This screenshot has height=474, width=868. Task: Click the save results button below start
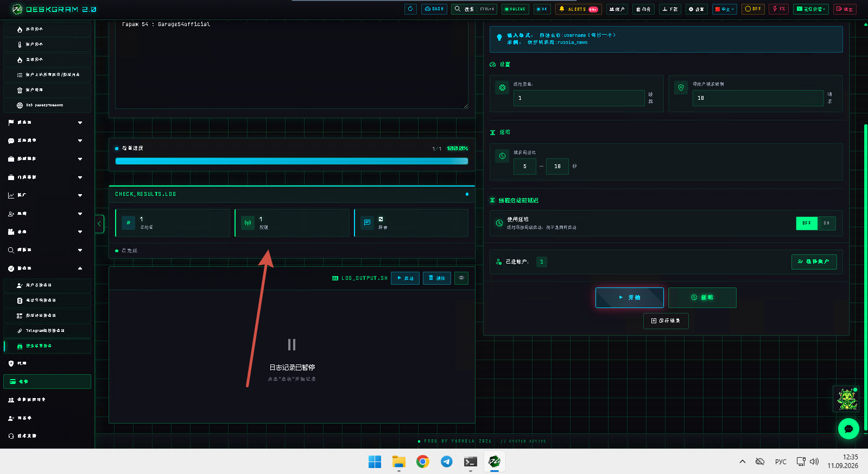coord(666,321)
